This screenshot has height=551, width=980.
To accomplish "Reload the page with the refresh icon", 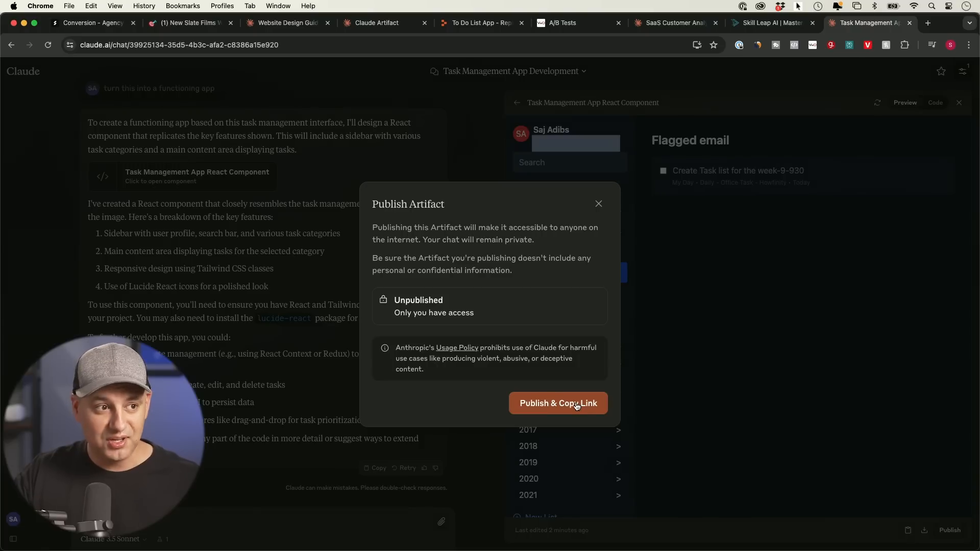I will click(48, 45).
